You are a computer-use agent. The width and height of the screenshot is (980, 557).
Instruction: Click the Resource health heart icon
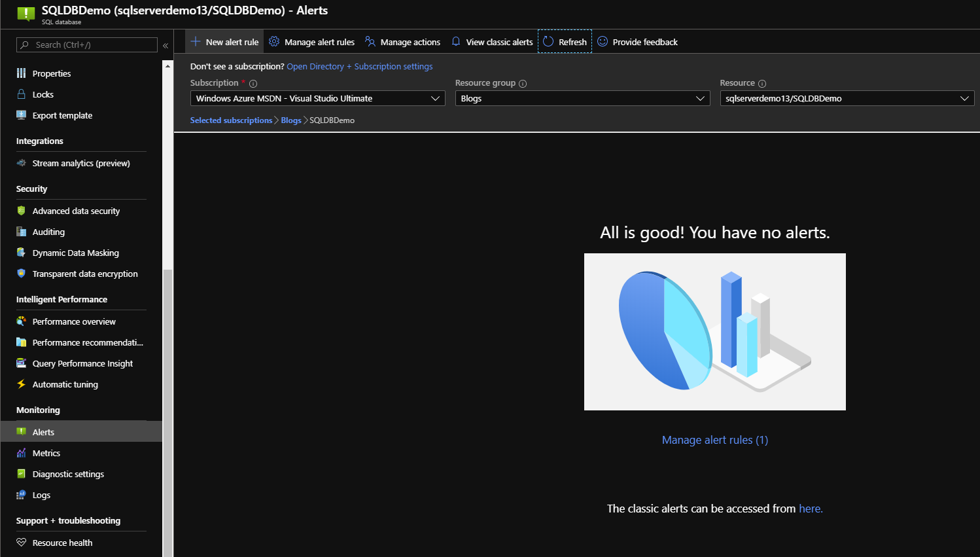click(x=22, y=543)
